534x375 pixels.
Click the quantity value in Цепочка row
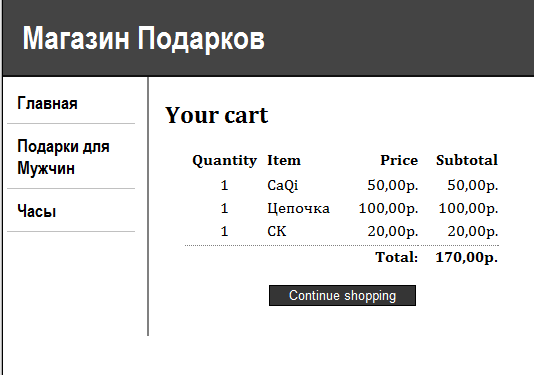coord(224,208)
